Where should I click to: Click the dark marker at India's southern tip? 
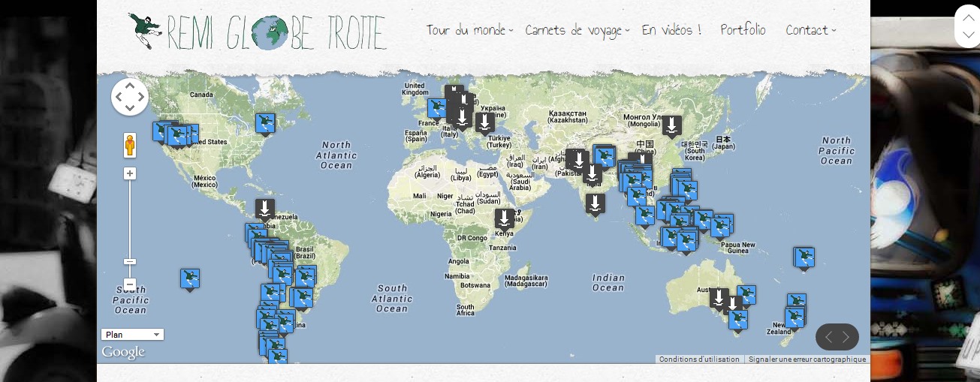[x=596, y=203]
